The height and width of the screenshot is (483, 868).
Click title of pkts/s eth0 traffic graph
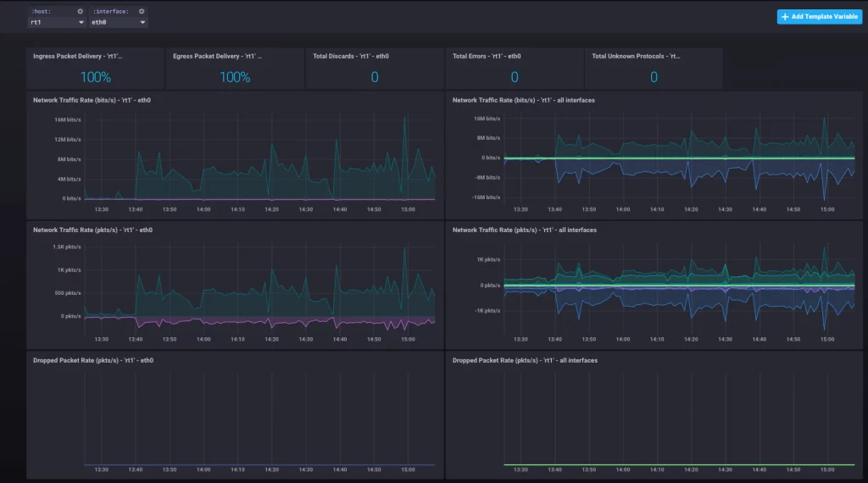point(92,230)
